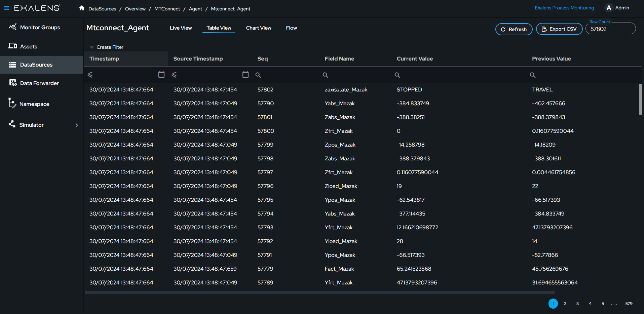The width and height of the screenshot is (644, 314).
Task: Go to Overview breadcrumb
Action: [135, 9]
